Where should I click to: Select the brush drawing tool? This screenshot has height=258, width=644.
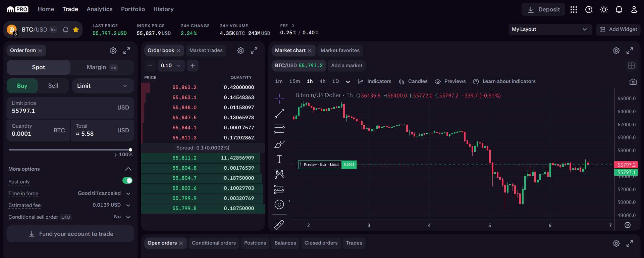coord(279,144)
